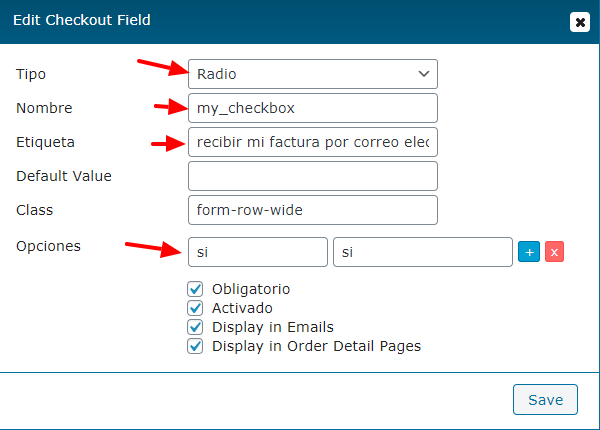Screen dimensions: 600x430
Task: Edit the Class field with form-row-wide
Action: click(313, 210)
